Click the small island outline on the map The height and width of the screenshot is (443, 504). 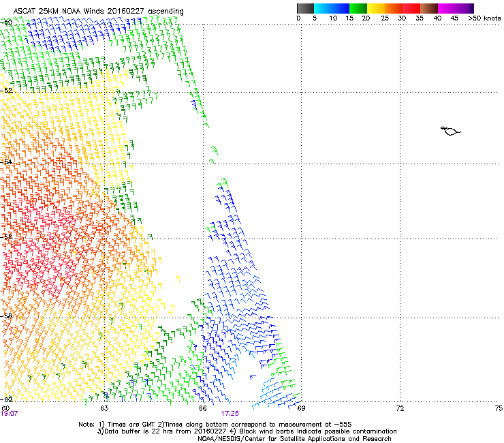click(450, 131)
